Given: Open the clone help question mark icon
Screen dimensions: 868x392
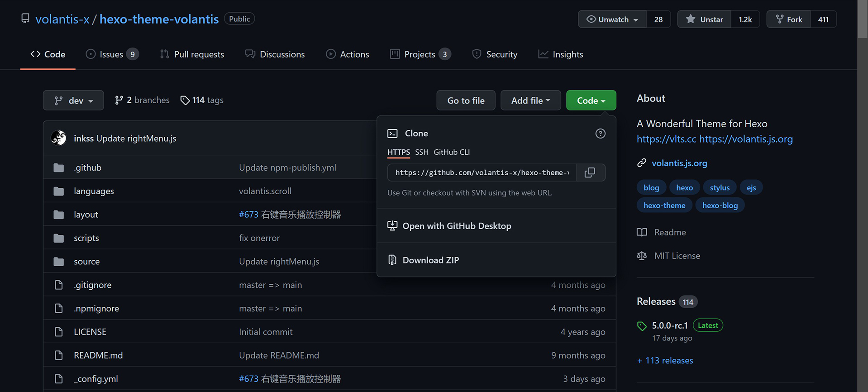Looking at the screenshot, I should click(600, 134).
